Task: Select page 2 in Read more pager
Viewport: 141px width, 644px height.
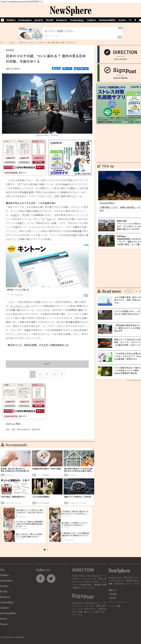Action: pos(133,291)
